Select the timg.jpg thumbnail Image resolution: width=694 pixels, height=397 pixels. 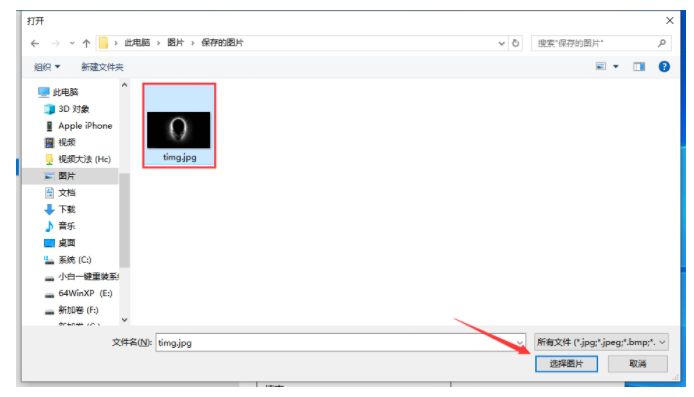tap(179, 125)
